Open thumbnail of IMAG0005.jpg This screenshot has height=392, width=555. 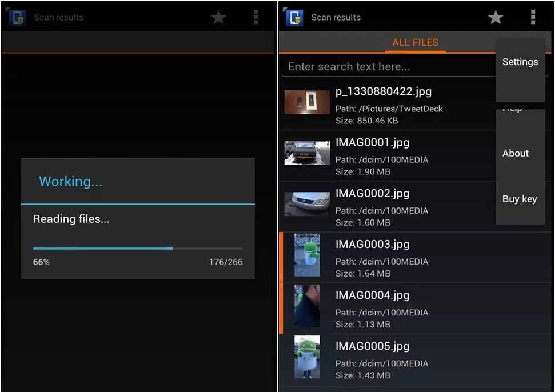pyautogui.click(x=308, y=357)
